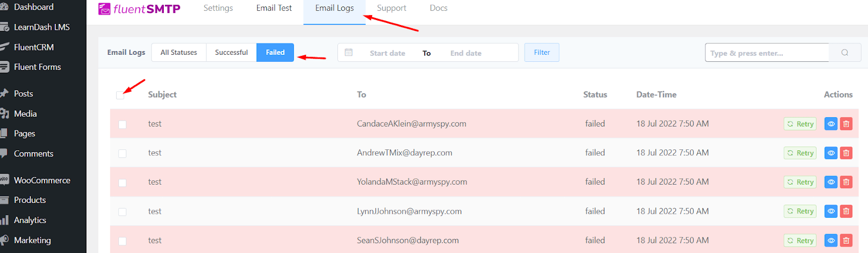868x253 pixels.
Task: Go to the Docs tab
Action: 438,8
